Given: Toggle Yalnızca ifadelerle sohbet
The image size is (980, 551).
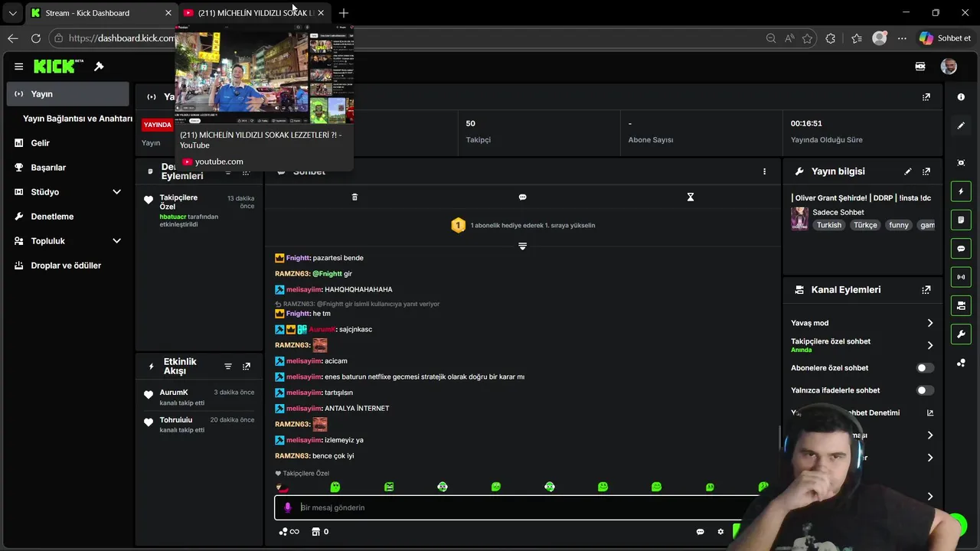Looking at the screenshot, I should click(925, 390).
